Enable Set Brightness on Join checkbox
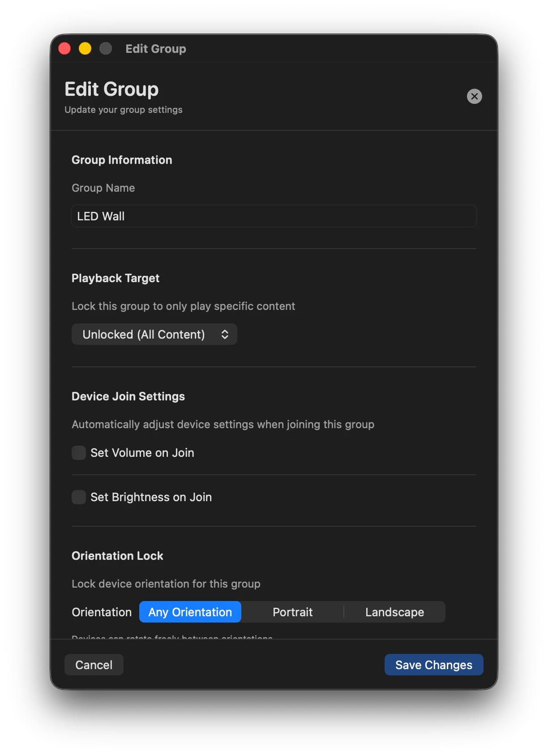548x756 pixels. point(79,497)
